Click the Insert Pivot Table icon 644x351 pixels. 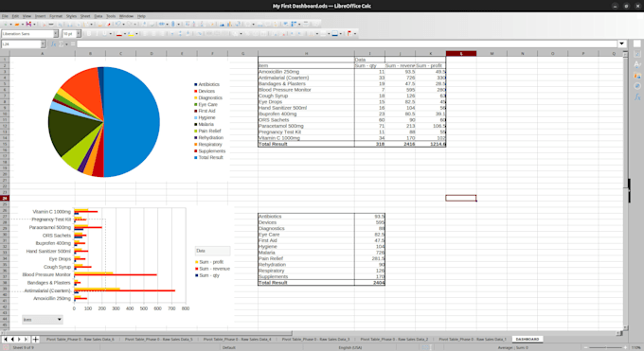pyautogui.click(x=238, y=25)
